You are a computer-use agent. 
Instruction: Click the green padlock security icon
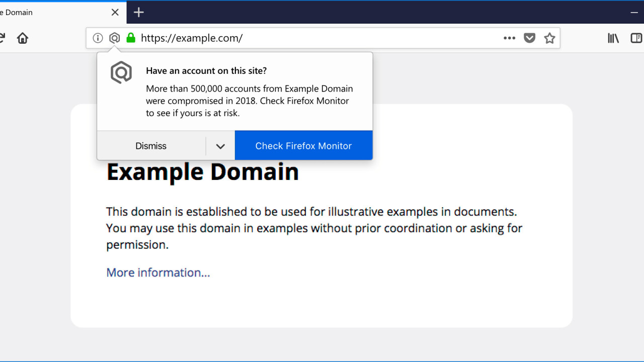(131, 38)
